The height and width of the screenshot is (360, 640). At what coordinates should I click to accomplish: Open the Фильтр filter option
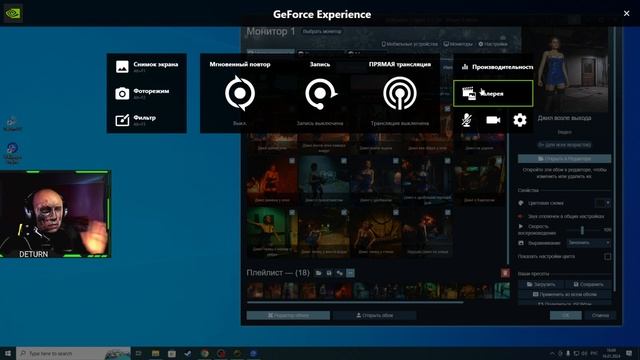147,120
